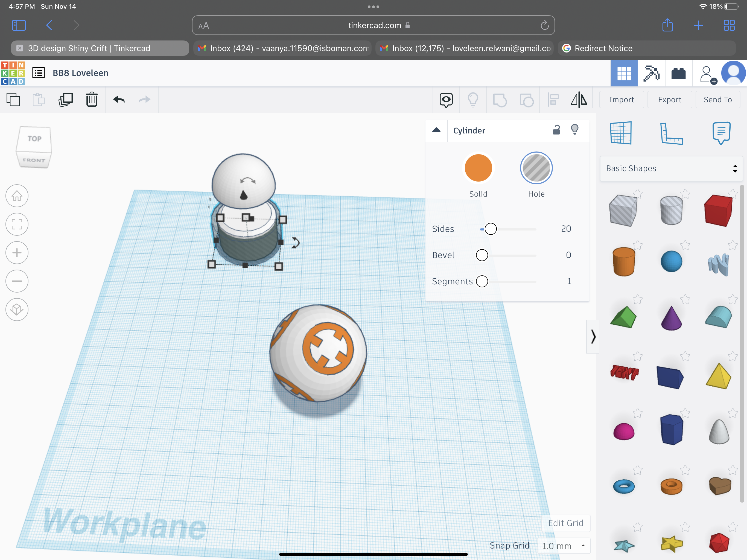Set cylinder to Solid
747x560 pixels.
click(x=478, y=168)
